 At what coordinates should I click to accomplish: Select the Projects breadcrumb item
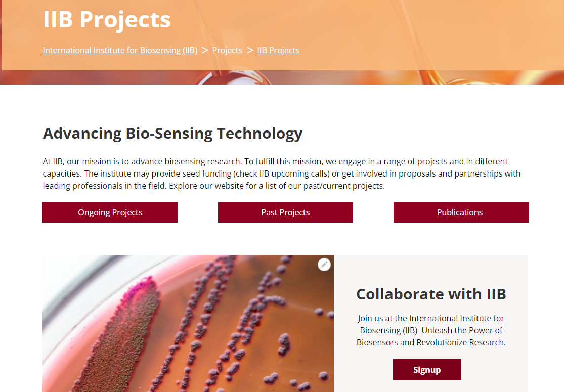tap(227, 50)
